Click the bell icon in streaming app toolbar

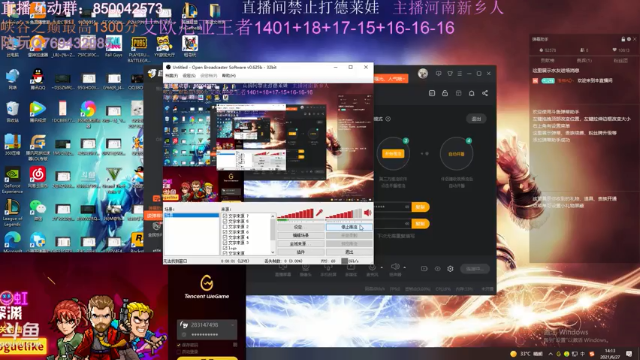point(471,93)
